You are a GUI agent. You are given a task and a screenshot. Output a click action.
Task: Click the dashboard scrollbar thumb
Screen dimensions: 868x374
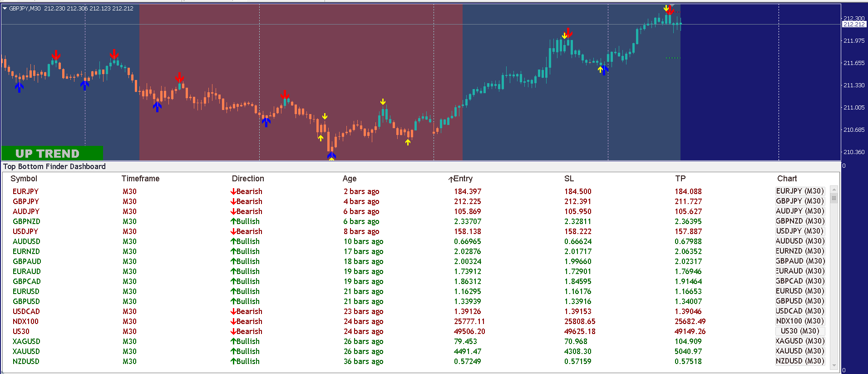(833, 198)
